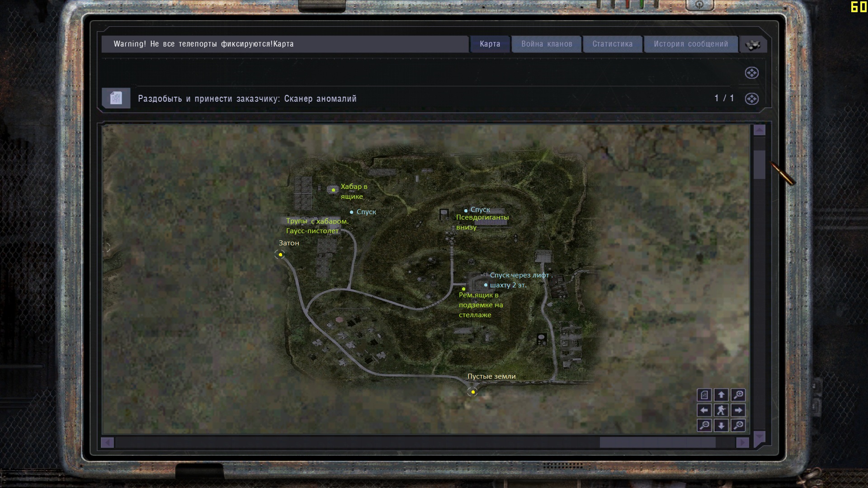Image resolution: width=868 pixels, height=488 pixels.
Task: Click the Затон level transition marker
Action: point(280,255)
